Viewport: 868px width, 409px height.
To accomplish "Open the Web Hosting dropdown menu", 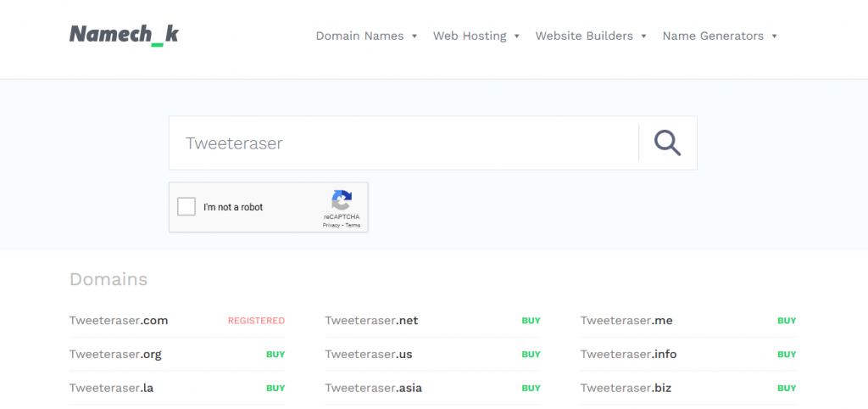I will click(x=476, y=36).
